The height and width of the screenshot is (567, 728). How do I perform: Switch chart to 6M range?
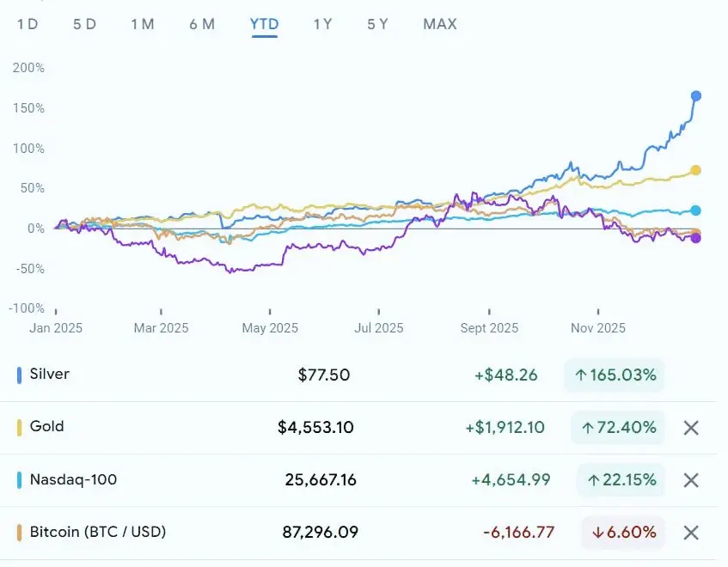202,24
